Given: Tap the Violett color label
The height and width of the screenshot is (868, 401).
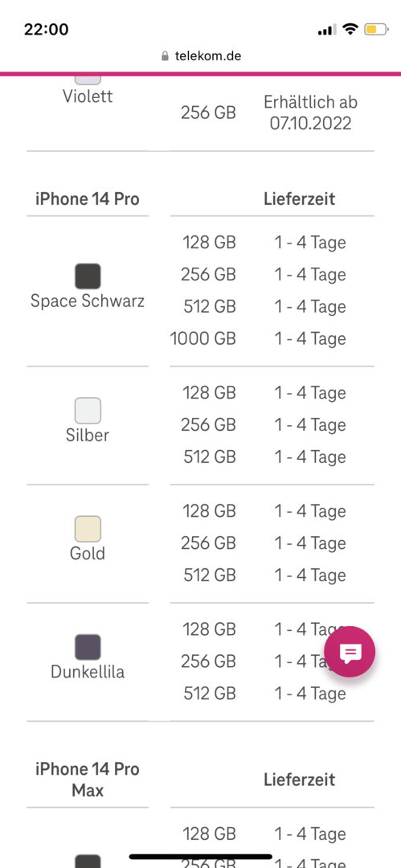Looking at the screenshot, I should [x=88, y=96].
